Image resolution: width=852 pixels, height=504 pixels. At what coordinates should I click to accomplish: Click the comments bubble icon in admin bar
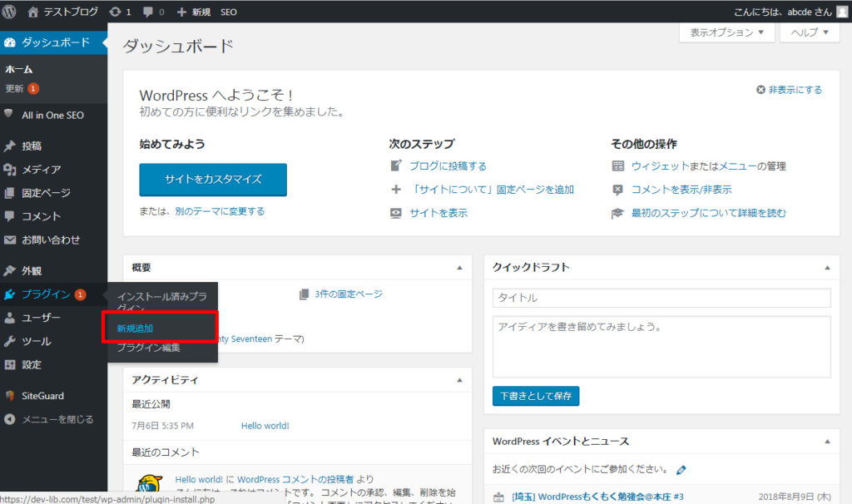[147, 12]
